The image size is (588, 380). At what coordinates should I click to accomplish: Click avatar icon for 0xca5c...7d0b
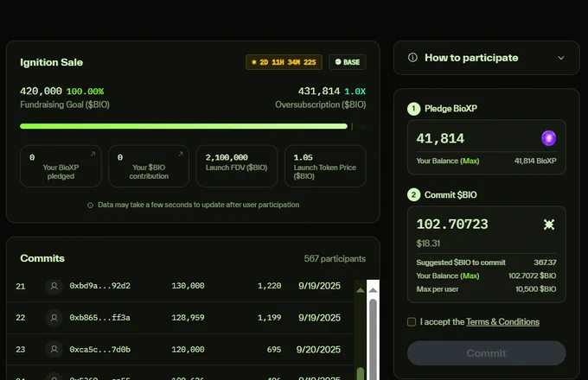54,349
